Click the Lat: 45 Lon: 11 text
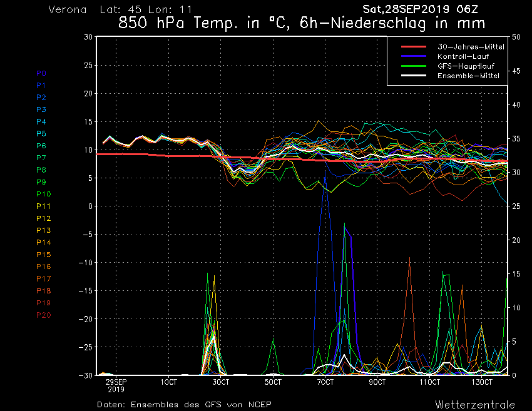Viewport: 532px width, 411px height. (x=146, y=9)
